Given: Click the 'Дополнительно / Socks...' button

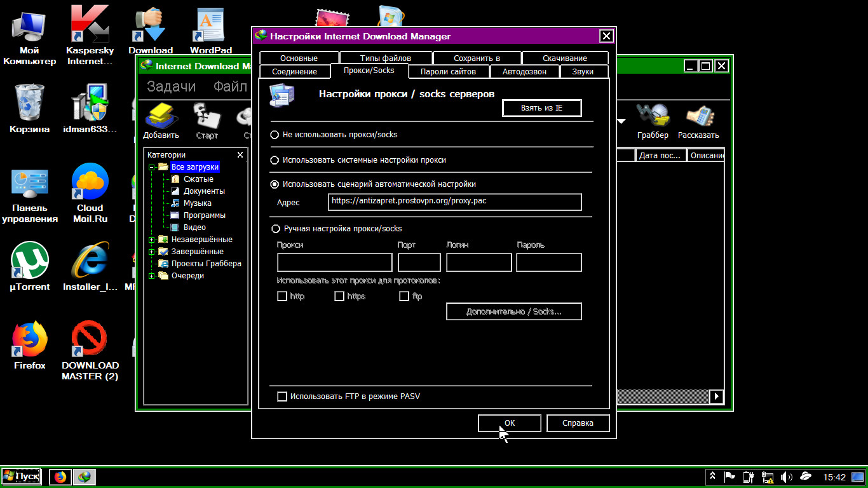Looking at the screenshot, I should pos(514,311).
